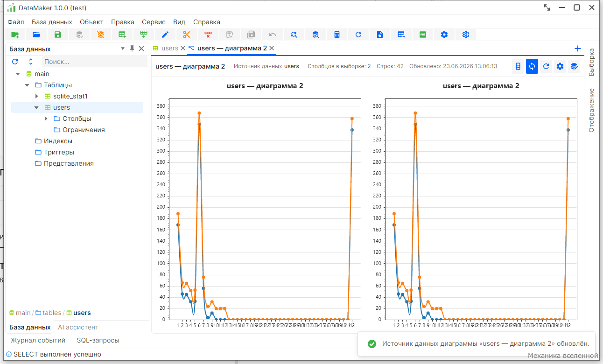Open the SQL-запросы panel
The width and height of the screenshot is (603, 364).
point(98,340)
